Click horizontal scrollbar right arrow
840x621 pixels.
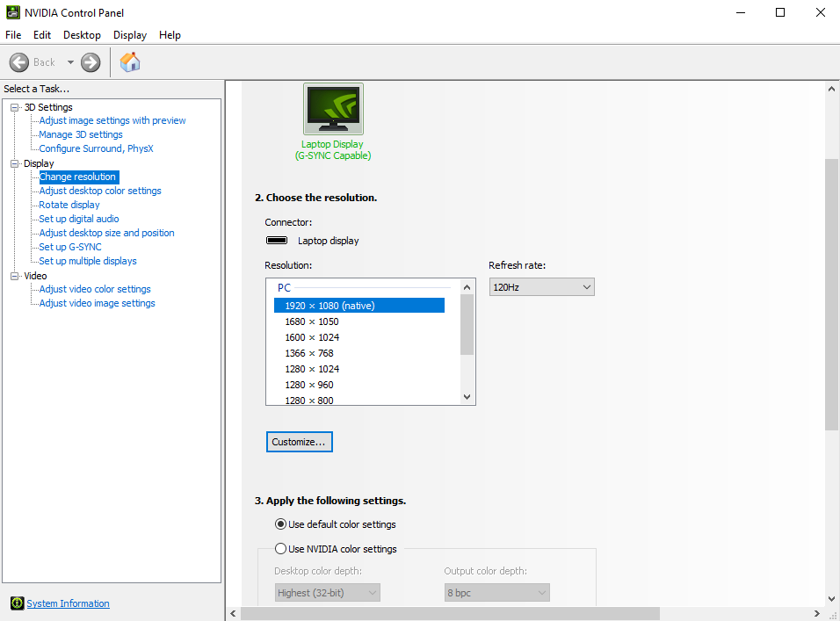point(816,613)
